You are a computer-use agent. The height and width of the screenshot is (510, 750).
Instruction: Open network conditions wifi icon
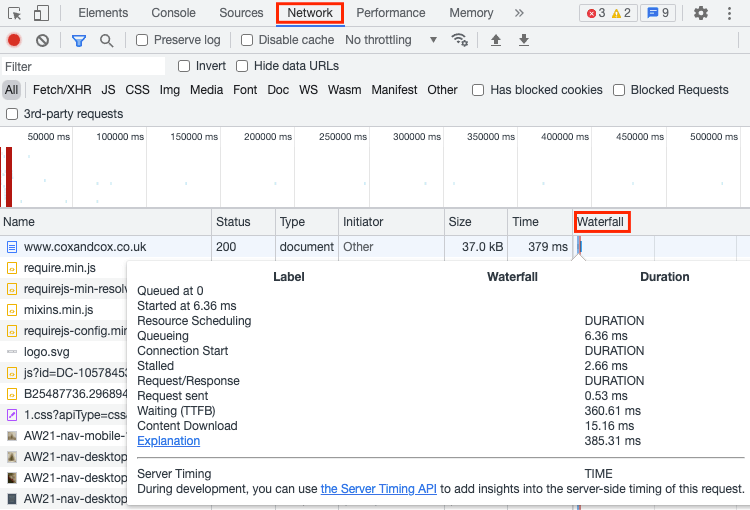coord(460,40)
